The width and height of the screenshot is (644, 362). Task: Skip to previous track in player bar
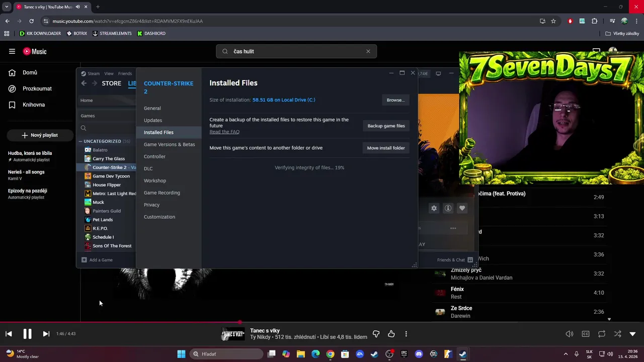[x=9, y=334]
